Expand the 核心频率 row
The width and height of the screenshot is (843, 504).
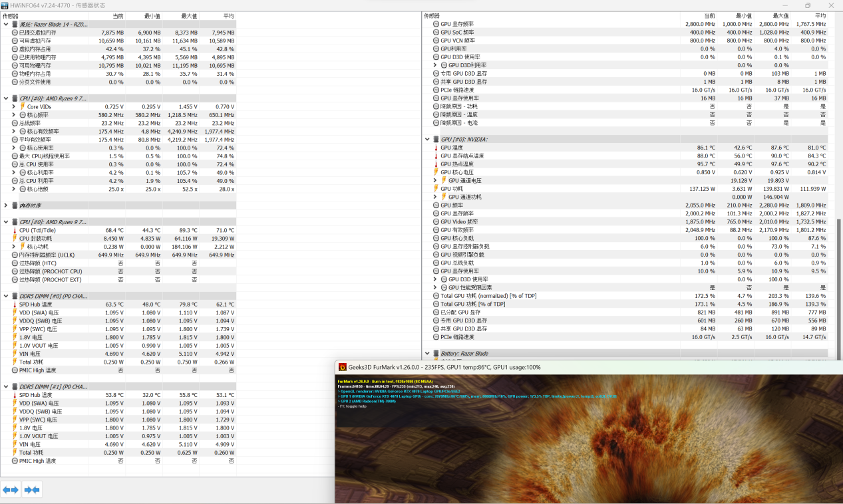[14, 115]
